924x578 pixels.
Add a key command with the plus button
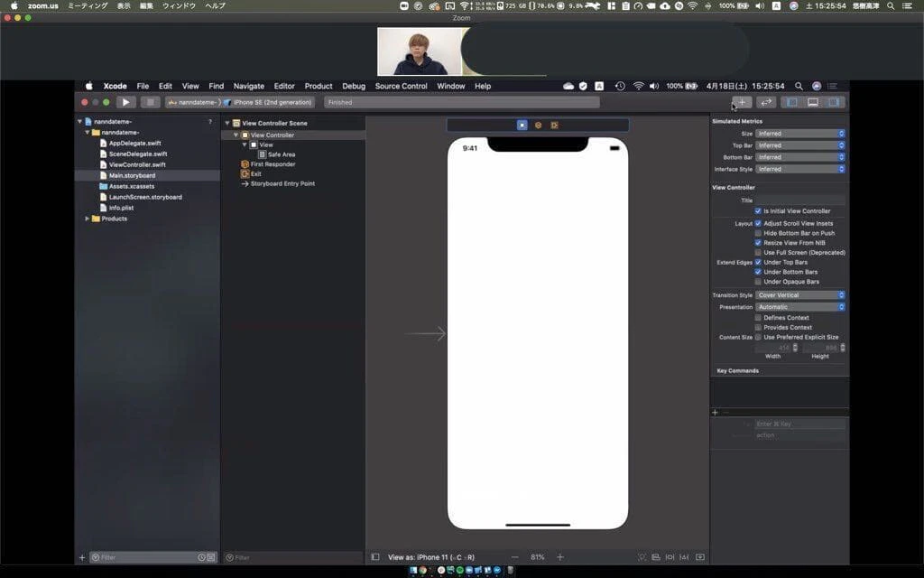tap(715, 412)
